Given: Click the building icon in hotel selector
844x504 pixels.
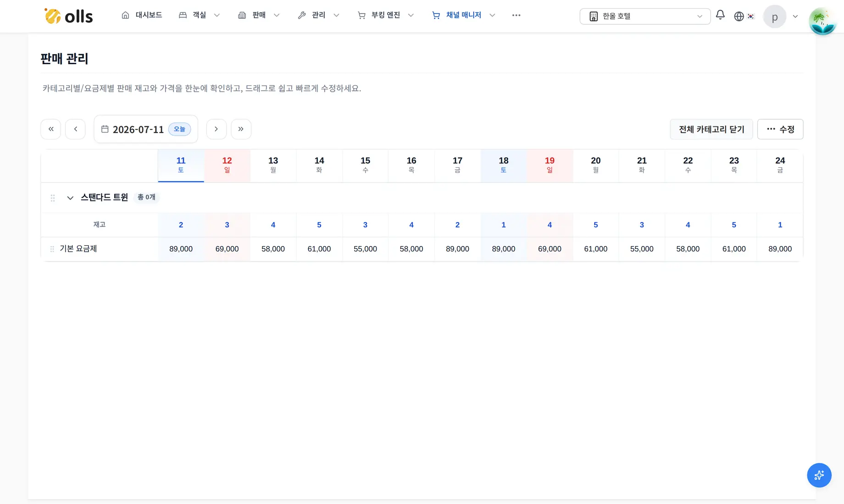Looking at the screenshot, I should pyautogui.click(x=594, y=16).
